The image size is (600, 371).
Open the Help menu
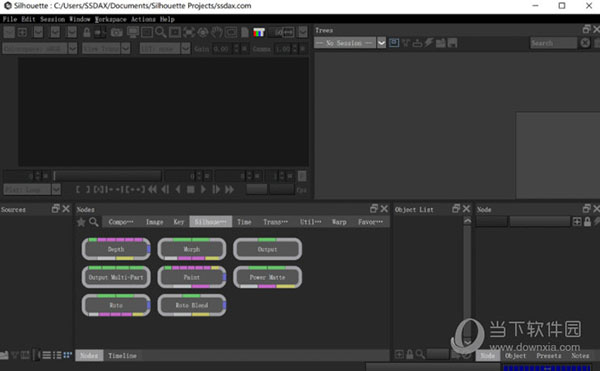tap(167, 19)
